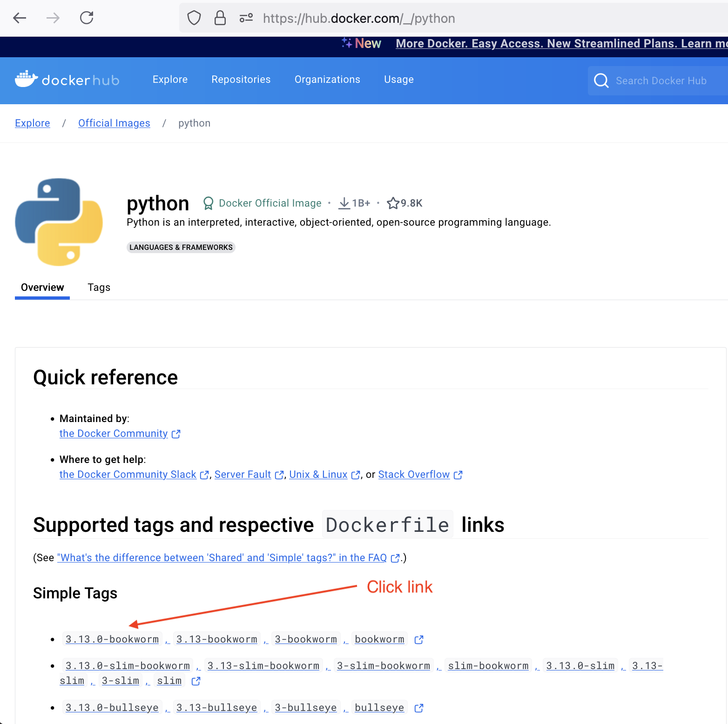Click the Search Docker Hub input field
This screenshot has width=728, height=724.
click(x=658, y=80)
